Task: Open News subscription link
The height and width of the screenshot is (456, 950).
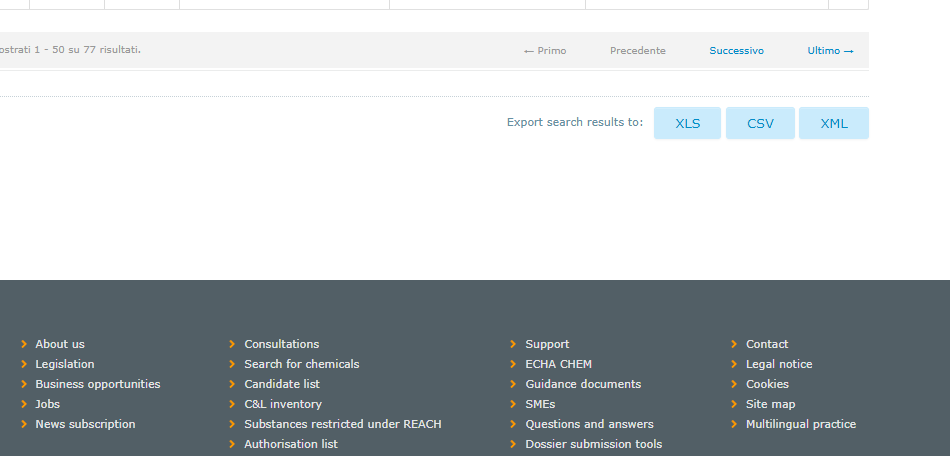Action: point(85,424)
